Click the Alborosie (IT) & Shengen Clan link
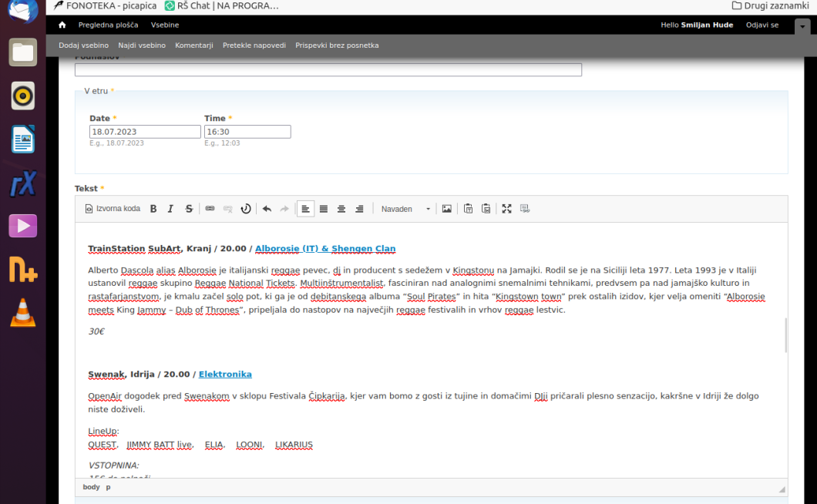This screenshot has width=817, height=504. coord(325,249)
